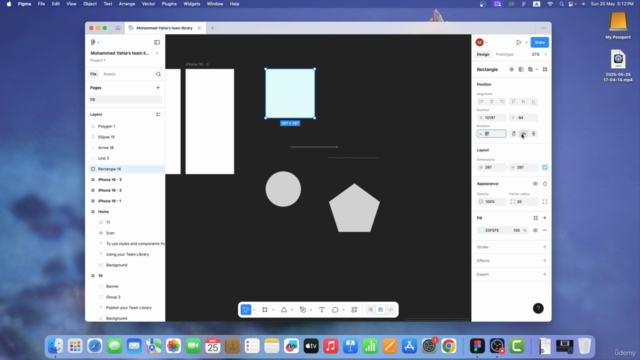Select the Move tool in bottom toolbar
640x360 pixels.
pos(246,310)
